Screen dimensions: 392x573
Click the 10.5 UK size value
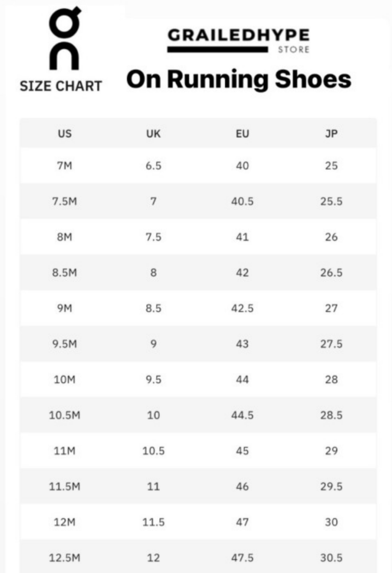[153, 451]
